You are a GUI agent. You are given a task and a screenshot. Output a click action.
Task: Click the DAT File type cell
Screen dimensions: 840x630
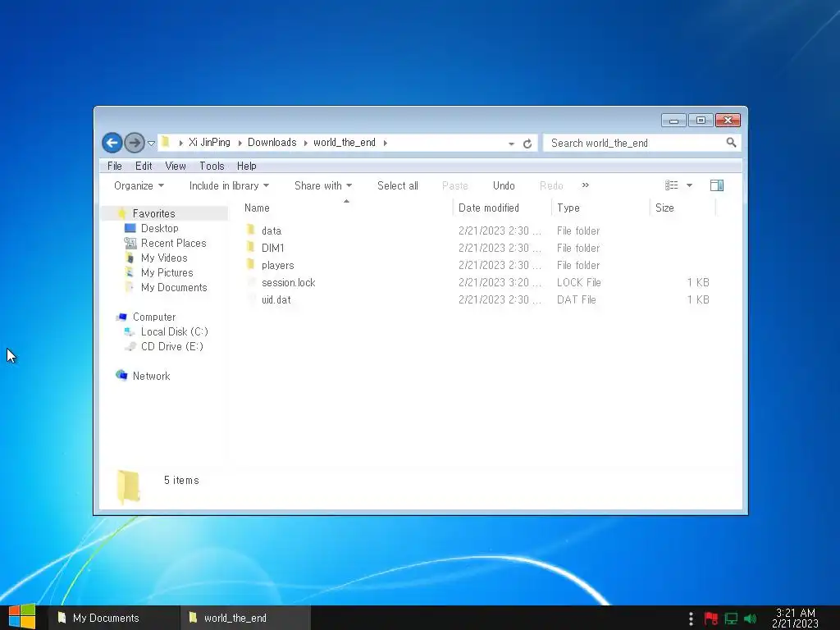(x=576, y=300)
